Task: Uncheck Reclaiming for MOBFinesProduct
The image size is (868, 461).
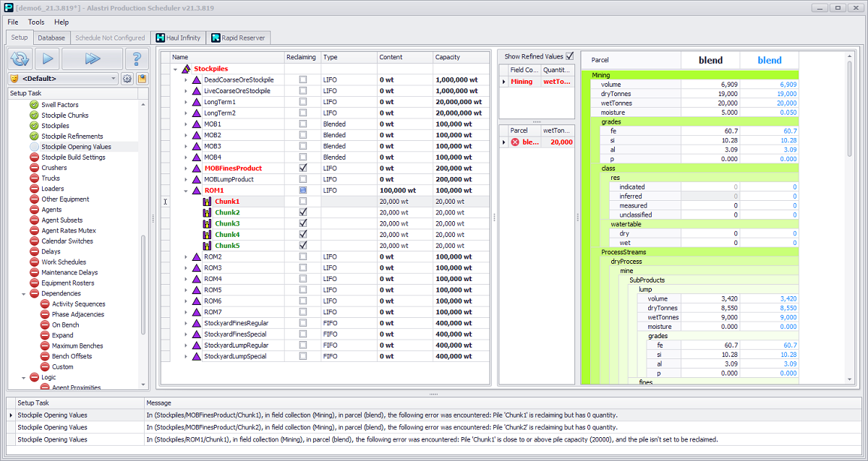Action: [x=303, y=168]
